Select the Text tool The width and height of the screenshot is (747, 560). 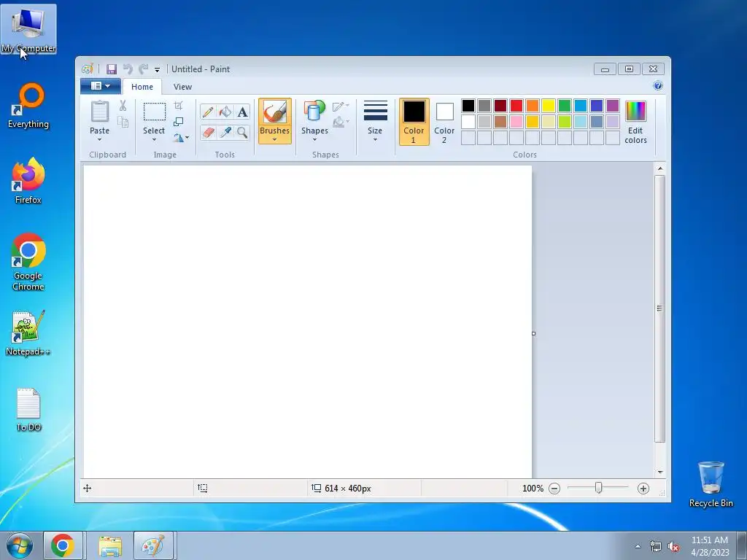click(242, 112)
